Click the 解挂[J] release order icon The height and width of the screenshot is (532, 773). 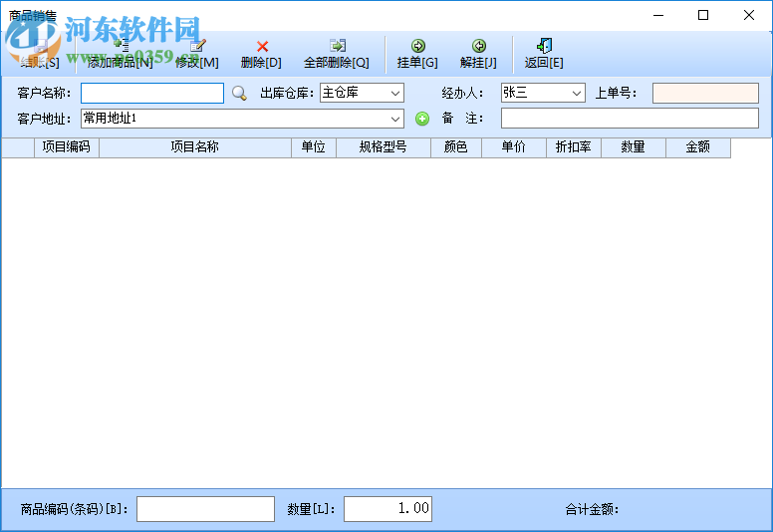click(x=479, y=46)
